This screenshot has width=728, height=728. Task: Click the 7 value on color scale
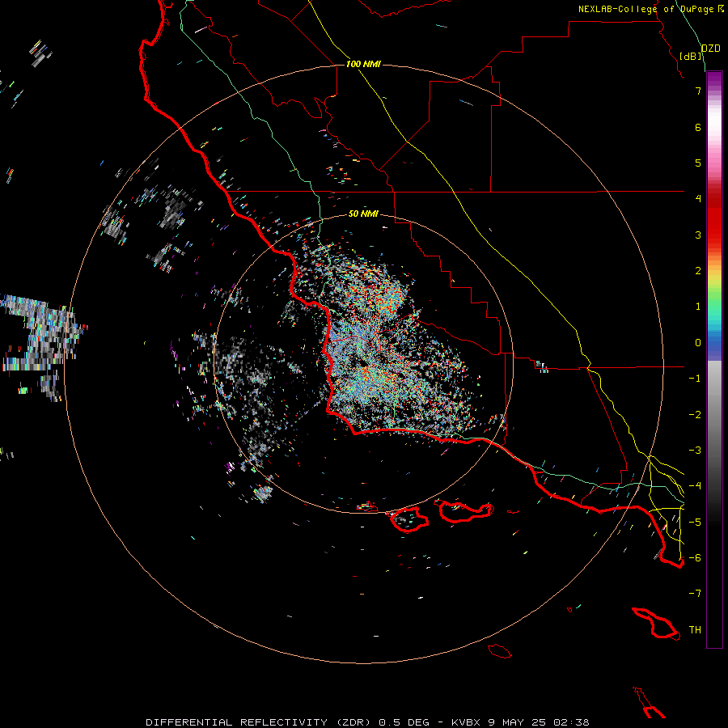point(698,91)
